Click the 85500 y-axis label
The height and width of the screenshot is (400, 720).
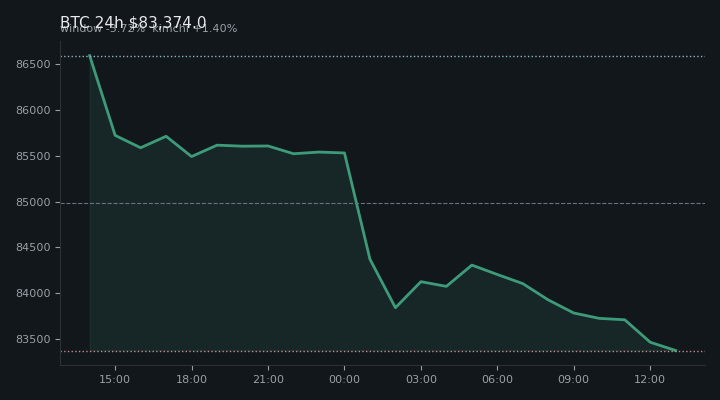pos(33,156)
